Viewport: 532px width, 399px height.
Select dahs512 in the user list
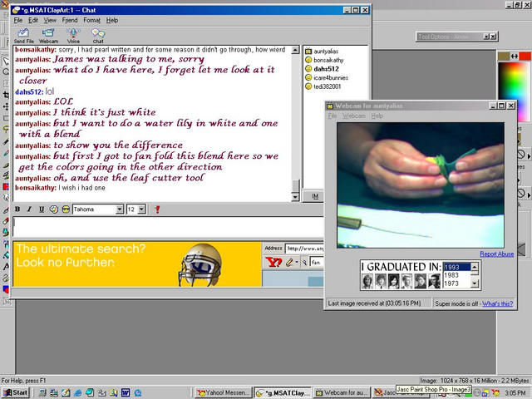tap(326, 69)
